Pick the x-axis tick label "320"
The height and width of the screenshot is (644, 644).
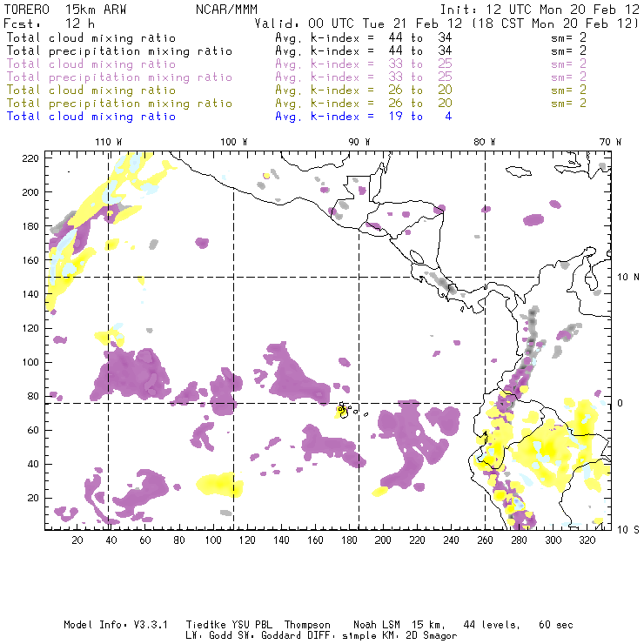coord(587,540)
